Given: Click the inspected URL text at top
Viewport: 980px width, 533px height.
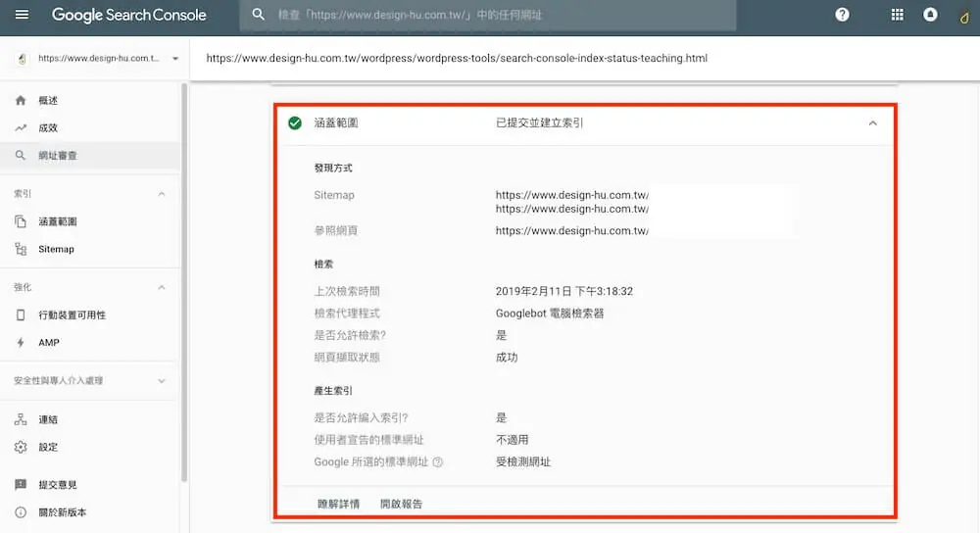Looking at the screenshot, I should pyautogui.click(x=457, y=58).
